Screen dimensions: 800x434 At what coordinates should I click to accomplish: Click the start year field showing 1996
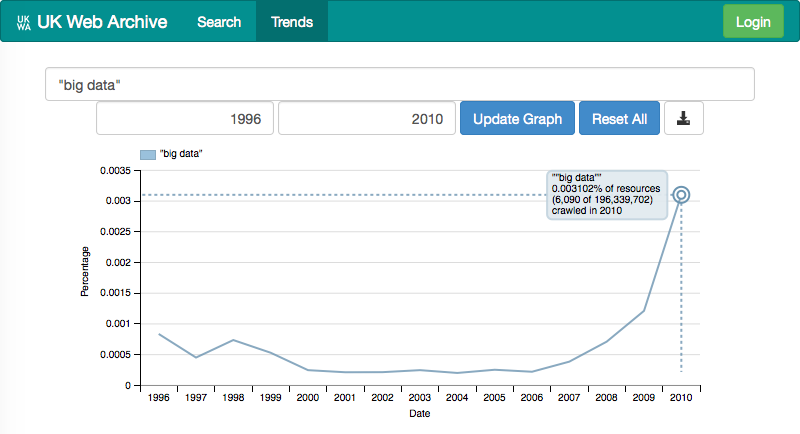coord(185,118)
